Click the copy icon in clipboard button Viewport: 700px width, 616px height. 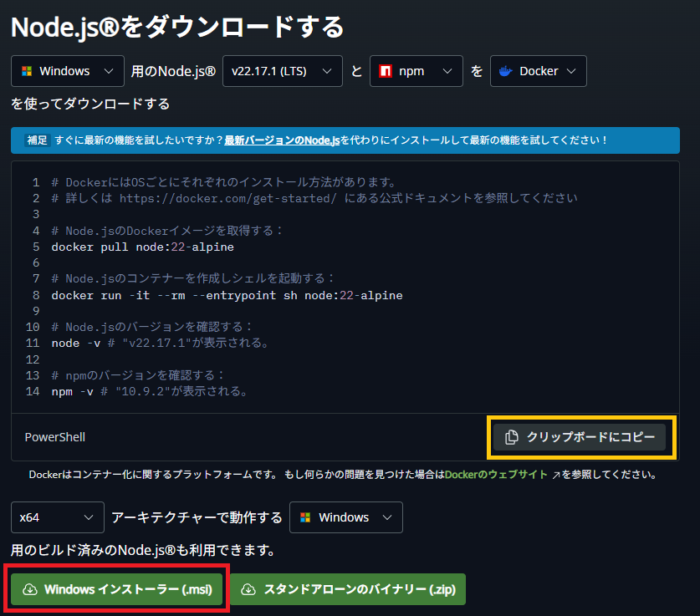click(512, 437)
